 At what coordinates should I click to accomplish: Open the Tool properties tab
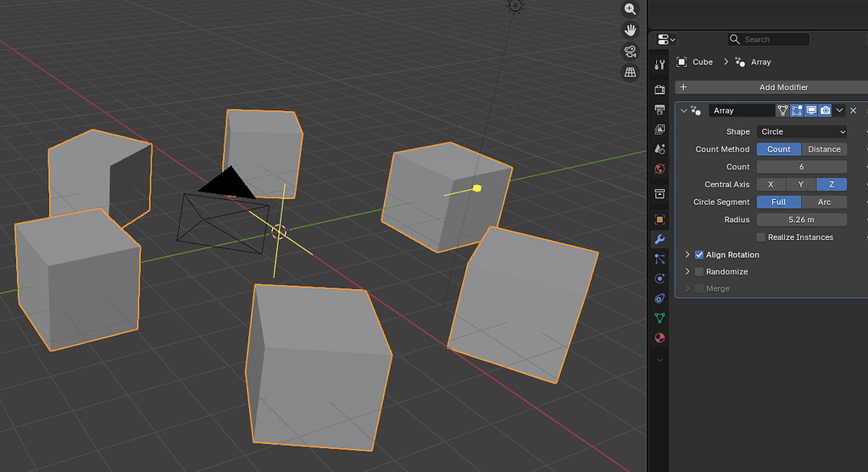(659, 65)
